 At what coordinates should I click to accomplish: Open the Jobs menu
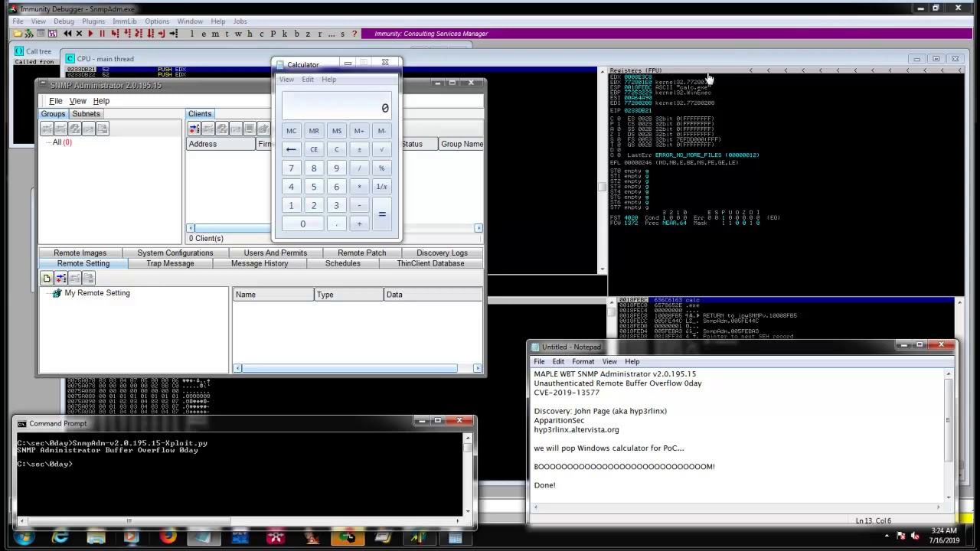pyautogui.click(x=240, y=21)
